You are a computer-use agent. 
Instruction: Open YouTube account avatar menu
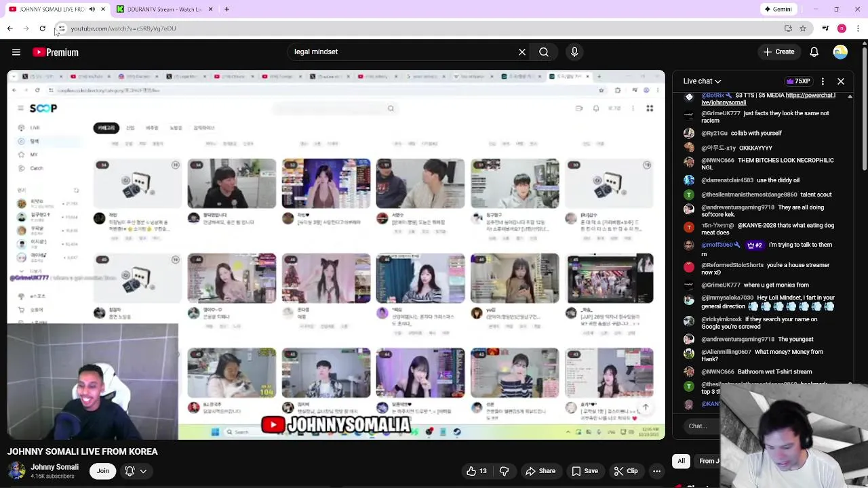pos(840,52)
